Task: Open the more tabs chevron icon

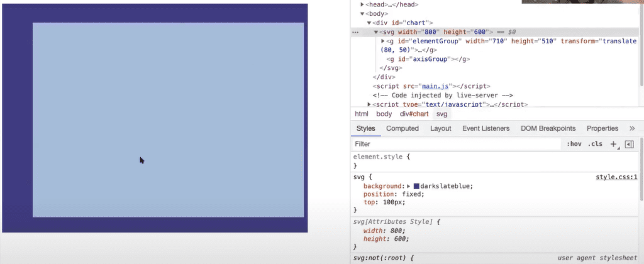Action: [x=632, y=128]
